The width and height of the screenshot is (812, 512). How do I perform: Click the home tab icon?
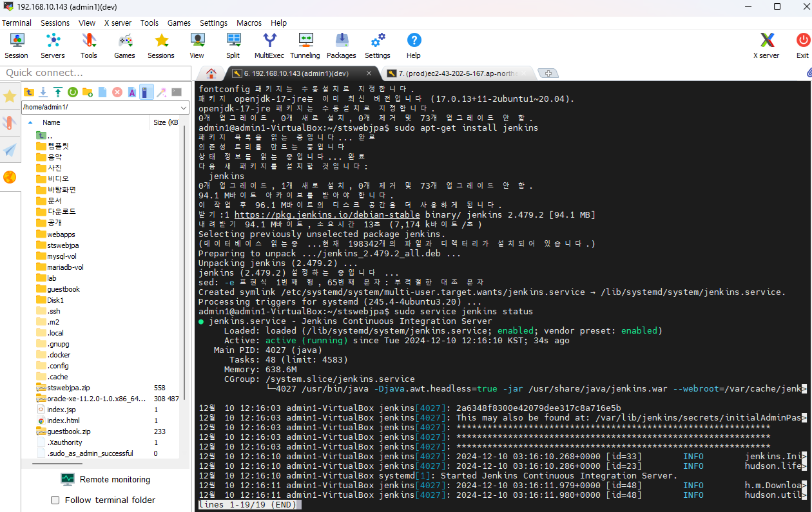(x=211, y=73)
